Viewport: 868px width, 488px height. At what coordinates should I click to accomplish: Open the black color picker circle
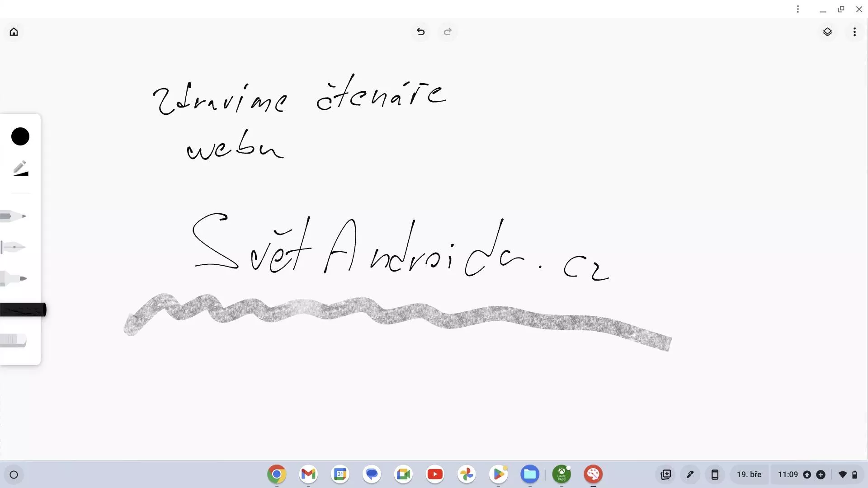coord(20,136)
